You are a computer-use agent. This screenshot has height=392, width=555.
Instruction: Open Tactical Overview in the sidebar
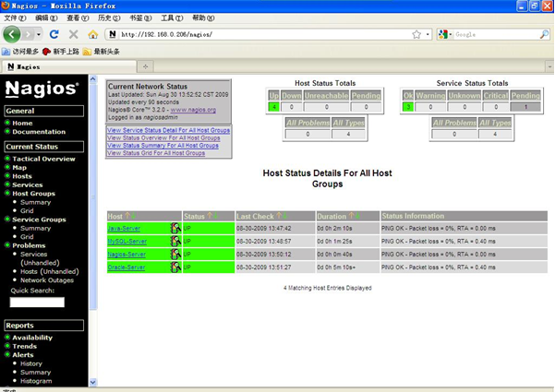(x=43, y=159)
